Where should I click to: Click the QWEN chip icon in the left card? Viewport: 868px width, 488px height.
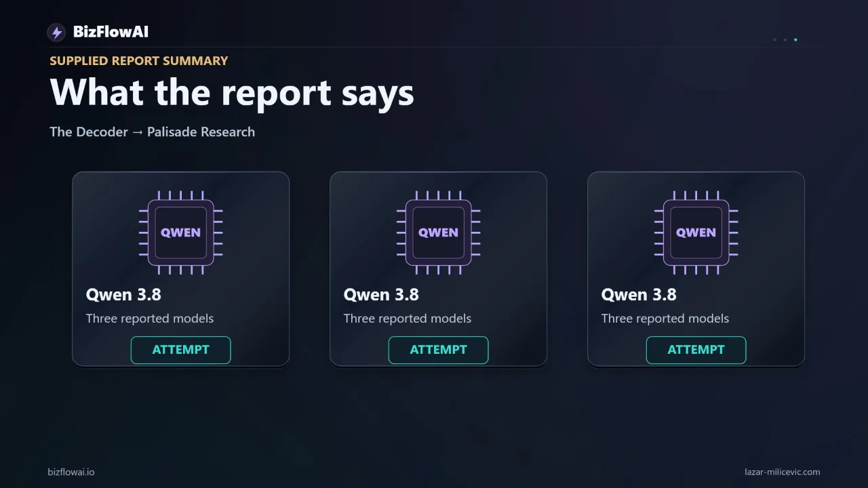pos(181,232)
